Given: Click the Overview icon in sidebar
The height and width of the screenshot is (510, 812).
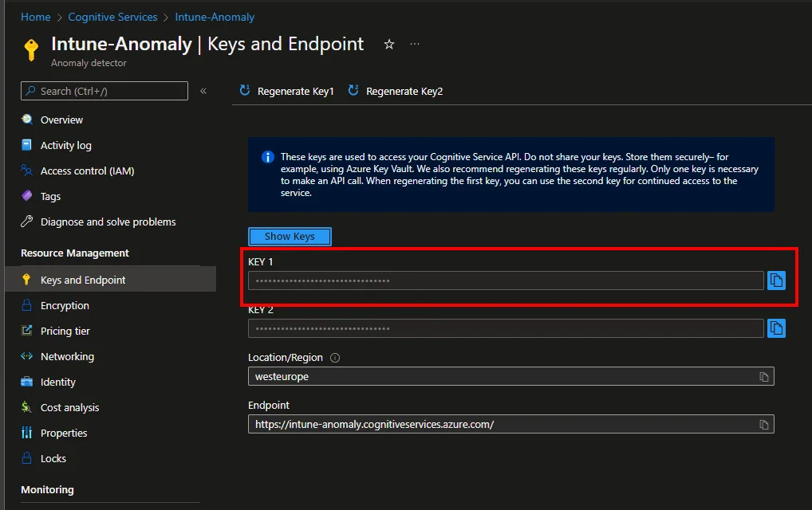Looking at the screenshot, I should [x=27, y=120].
